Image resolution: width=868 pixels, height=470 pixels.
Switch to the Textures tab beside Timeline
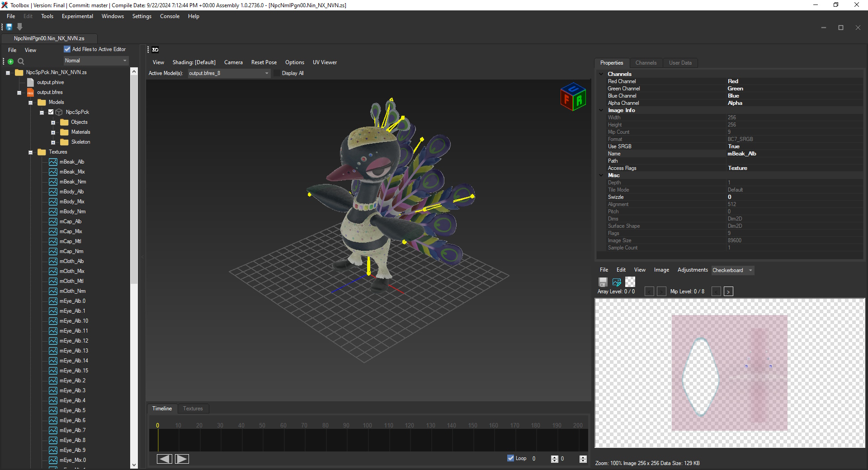(x=193, y=409)
